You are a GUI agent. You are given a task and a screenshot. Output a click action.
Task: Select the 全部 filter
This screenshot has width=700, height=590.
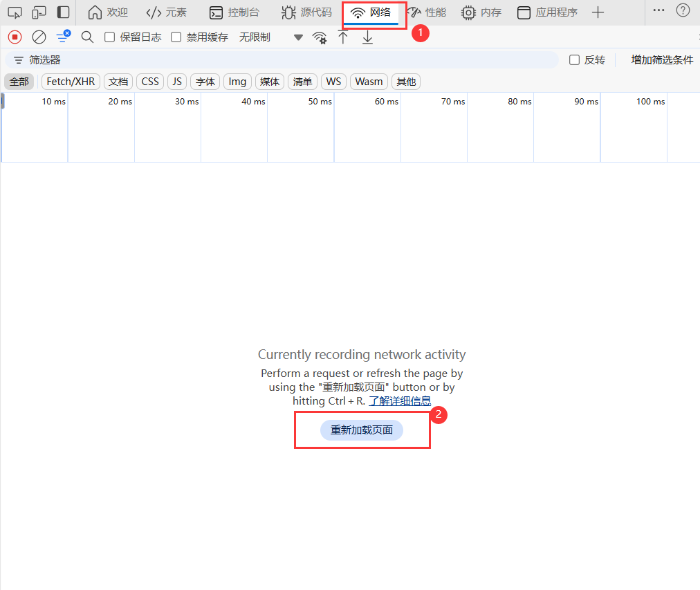click(19, 82)
